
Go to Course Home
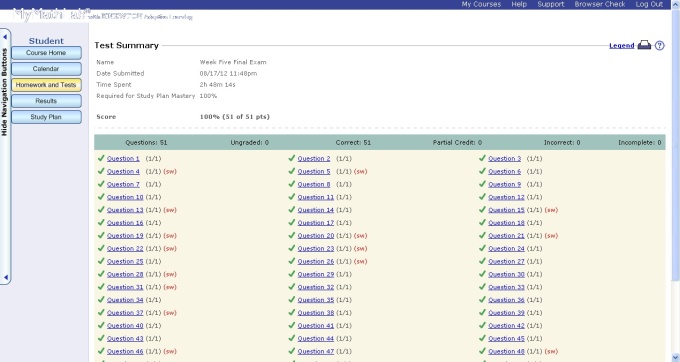[x=46, y=53]
